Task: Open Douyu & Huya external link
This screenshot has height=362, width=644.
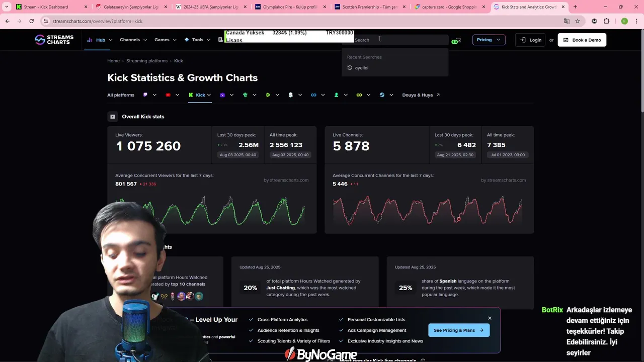Action: [421, 95]
